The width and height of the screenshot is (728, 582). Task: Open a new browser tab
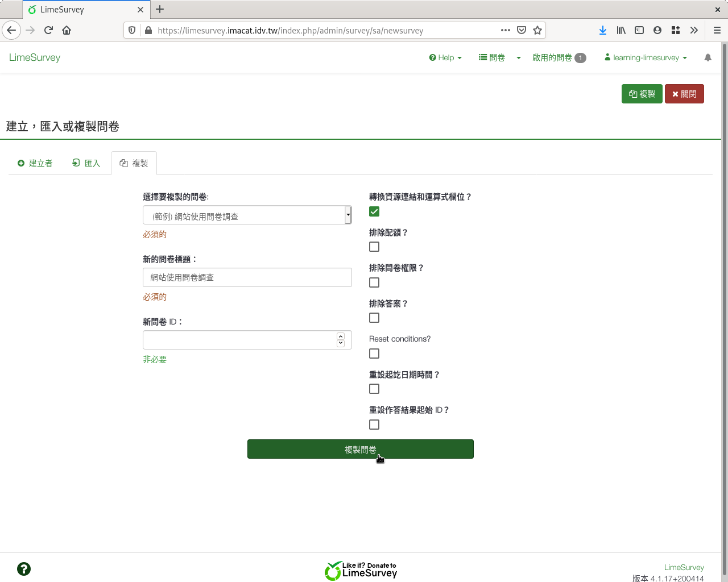160,9
